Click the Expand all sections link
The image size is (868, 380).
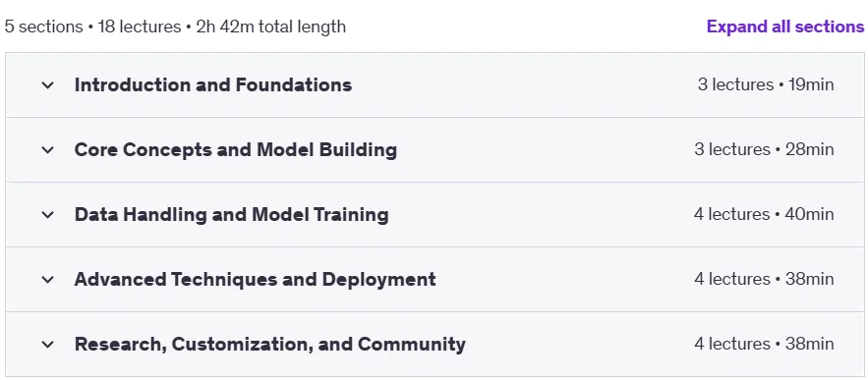coord(785,27)
